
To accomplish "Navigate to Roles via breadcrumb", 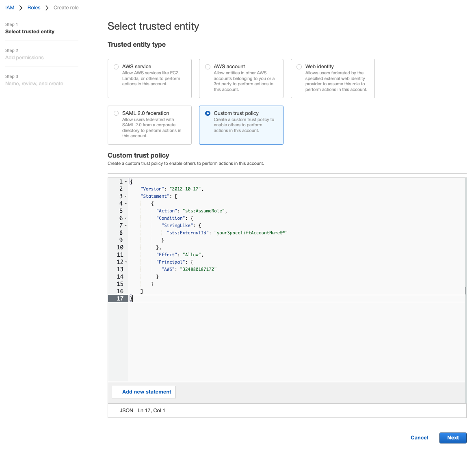I will pos(34,7).
